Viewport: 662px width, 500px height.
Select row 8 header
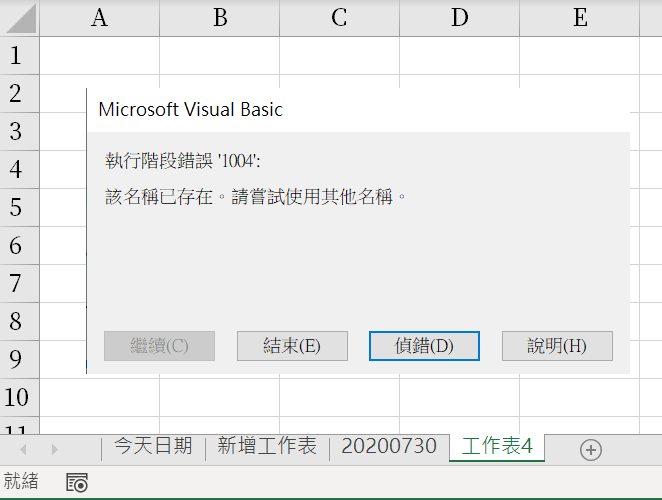pos(19,322)
